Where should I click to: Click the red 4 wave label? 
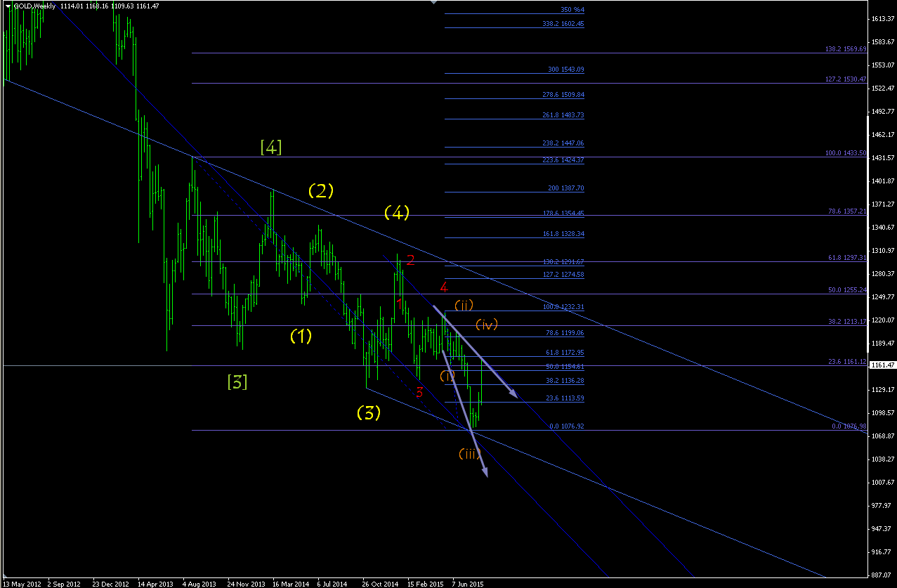[x=444, y=287]
